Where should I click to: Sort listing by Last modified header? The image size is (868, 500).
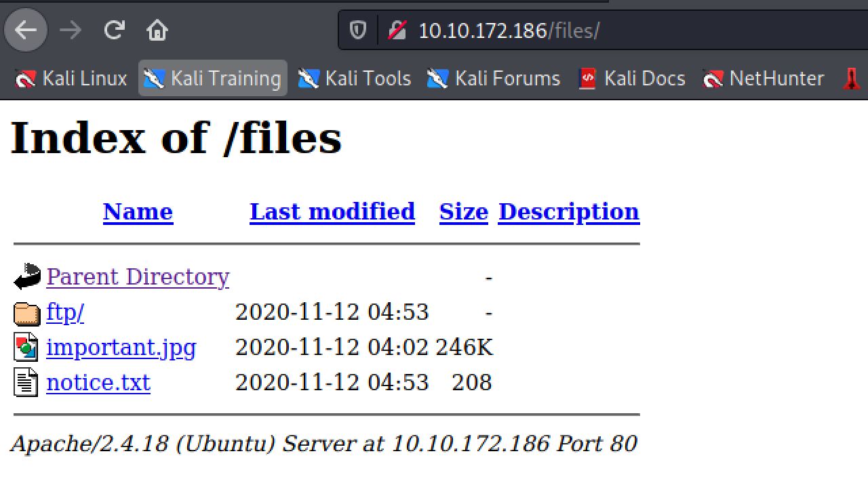(x=332, y=212)
